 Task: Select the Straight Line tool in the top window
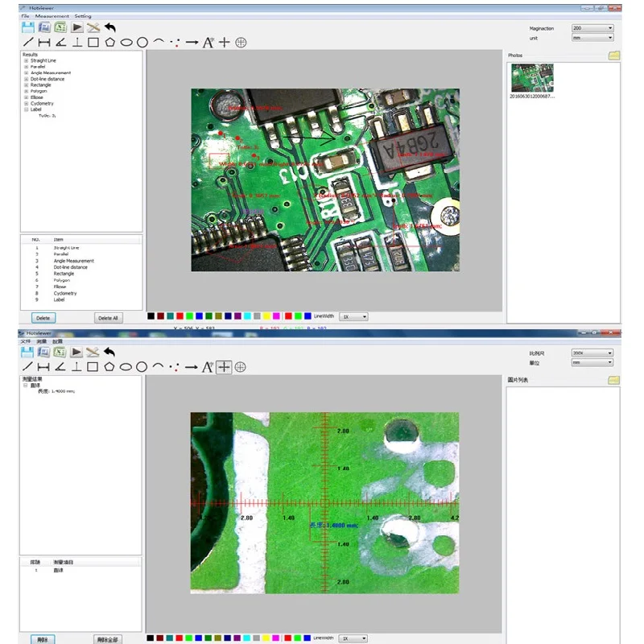coord(28,42)
